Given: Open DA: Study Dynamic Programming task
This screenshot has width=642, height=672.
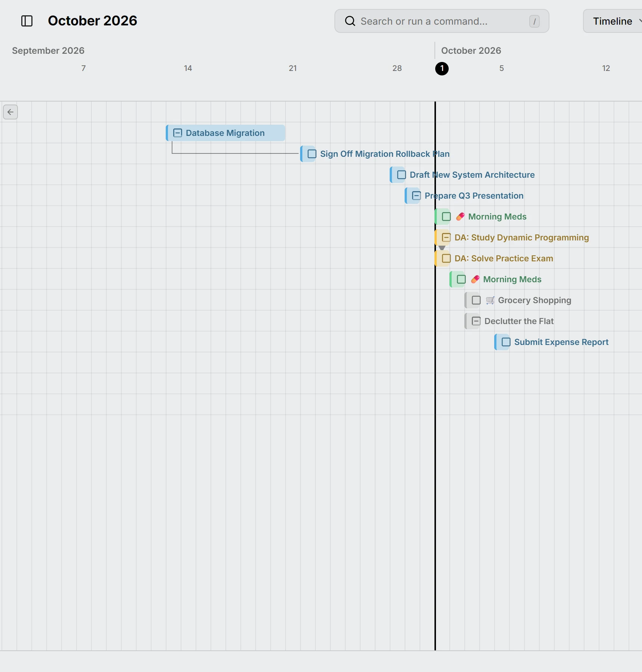Looking at the screenshot, I should tap(522, 237).
